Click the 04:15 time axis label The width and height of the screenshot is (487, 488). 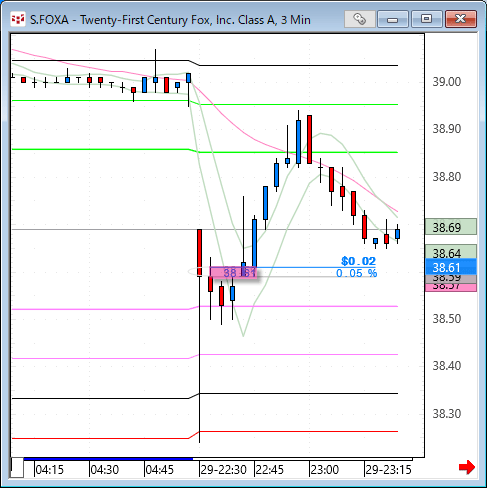[49, 470]
